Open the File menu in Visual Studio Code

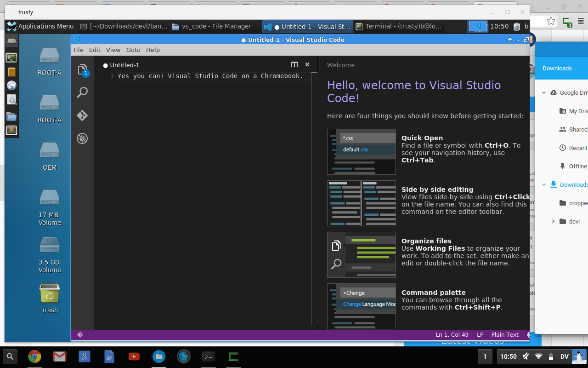(x=78, y=50)
